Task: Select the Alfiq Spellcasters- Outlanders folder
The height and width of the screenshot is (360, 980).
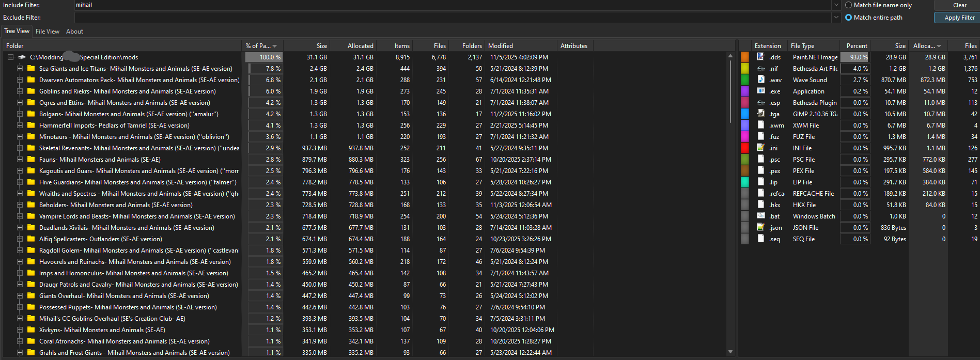Action: click(101, 239)
